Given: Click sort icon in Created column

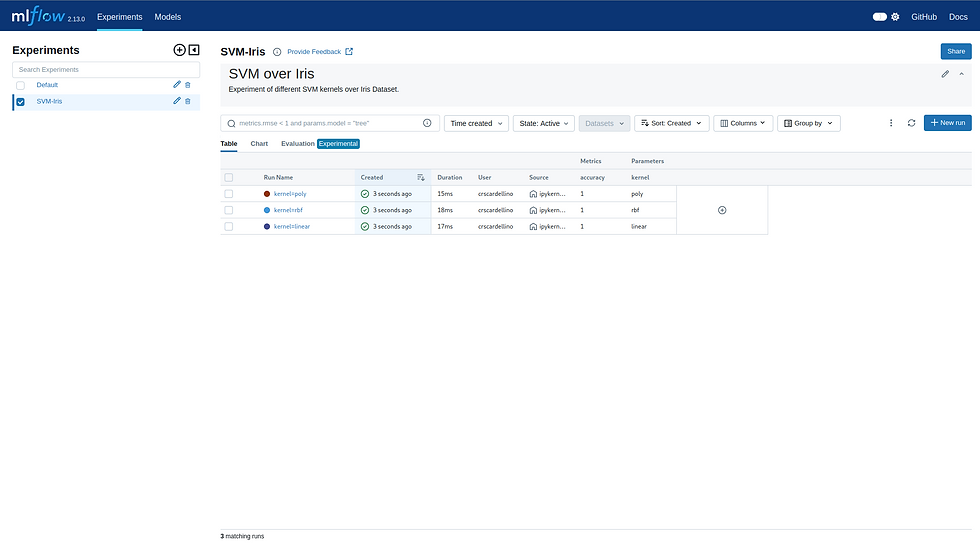Looking at the screenshot, I should (421, 177).
